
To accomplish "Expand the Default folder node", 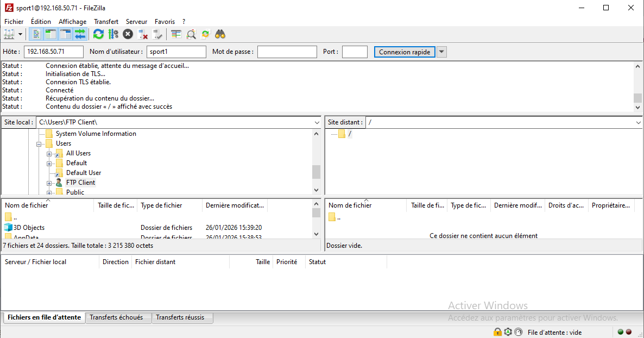I will click(49, 164).
